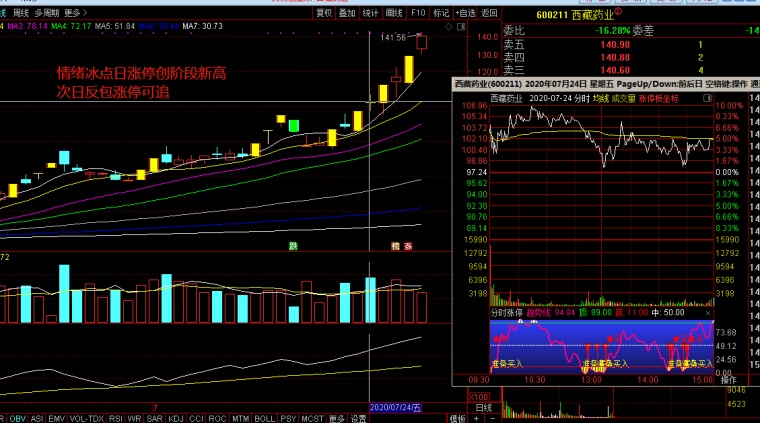This screenshot has width=760, height=423.
Task: Choose the RSI indicator tab
Action: point(115,418)
